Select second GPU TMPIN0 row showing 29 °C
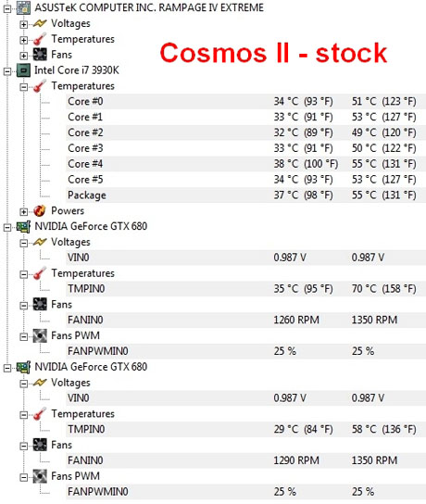Image resolution: width=426 pixels, height=504 pixels. 246,430
